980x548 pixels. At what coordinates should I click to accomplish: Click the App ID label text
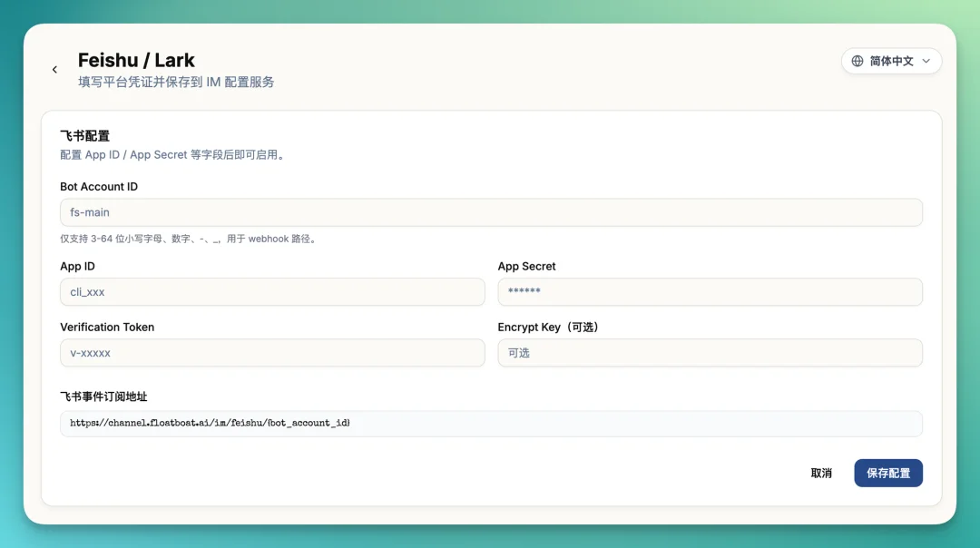[77, 267]
